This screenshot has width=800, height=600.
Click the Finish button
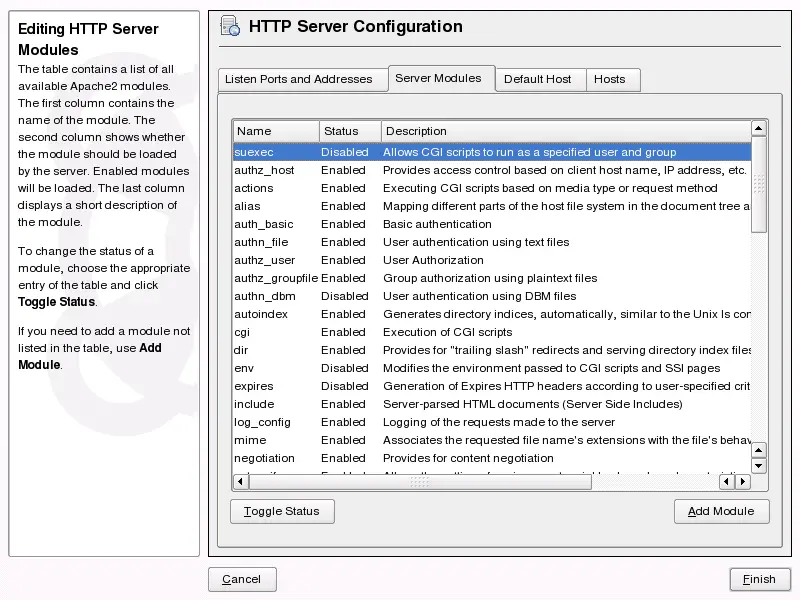coord(760,579)
